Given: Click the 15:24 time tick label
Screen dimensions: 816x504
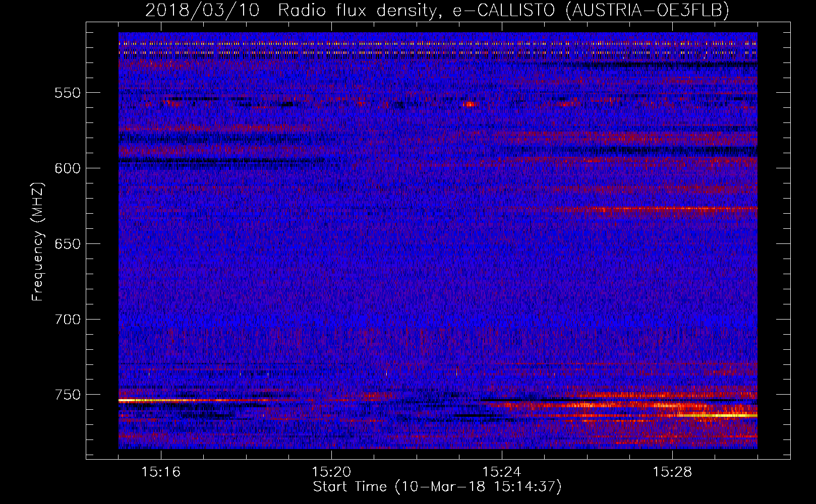Looking at the screenshot, I should (x=502, y=472).
